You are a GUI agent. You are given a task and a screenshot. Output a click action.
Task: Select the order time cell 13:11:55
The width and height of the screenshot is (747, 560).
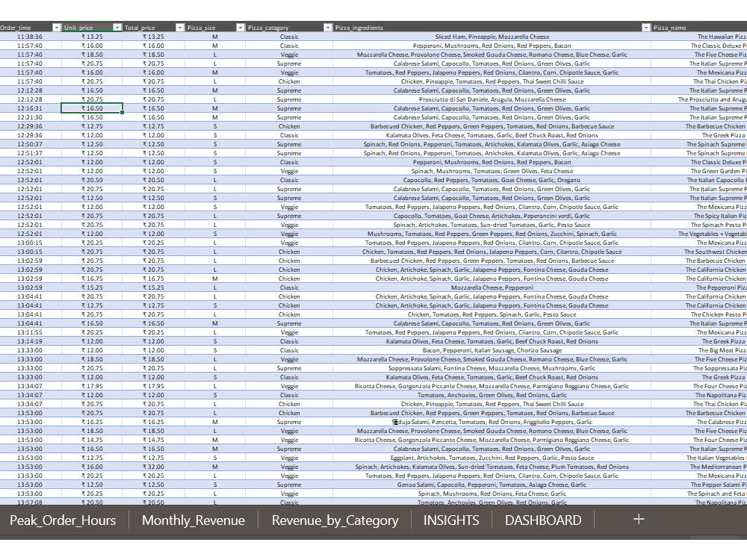[30, 332]
